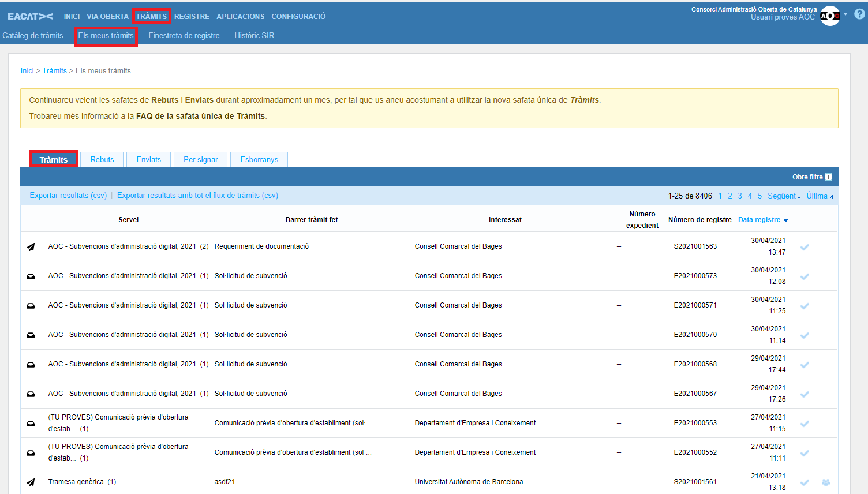
Task: Select the 'Per signar' tab
Action: [201, 160]
